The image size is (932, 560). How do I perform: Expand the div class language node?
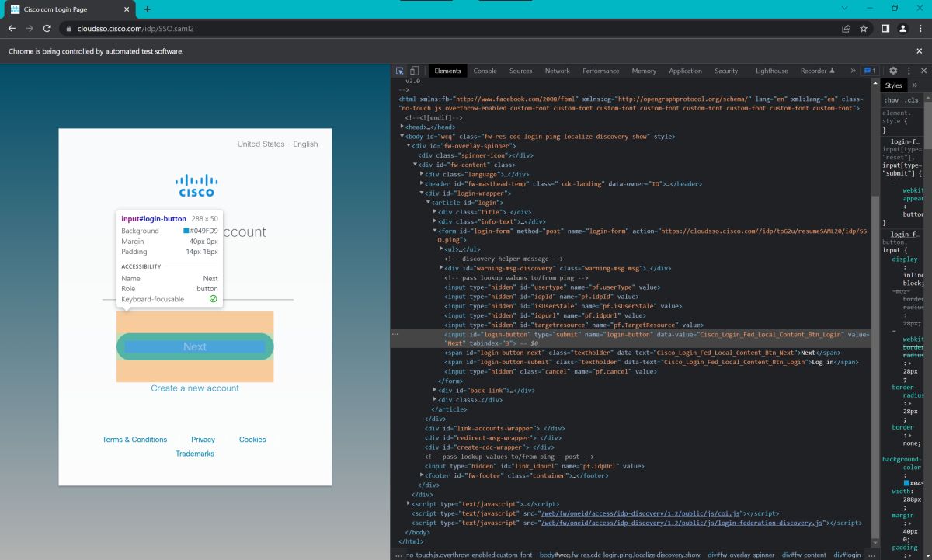tap(422, 174)
